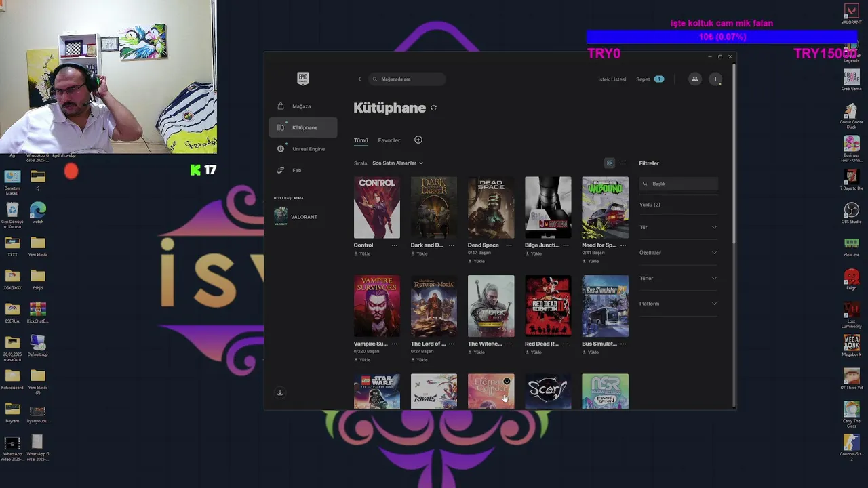868x488 pixels.
Task: Open İstek Listesi wishlist
Action: (612, 79)
